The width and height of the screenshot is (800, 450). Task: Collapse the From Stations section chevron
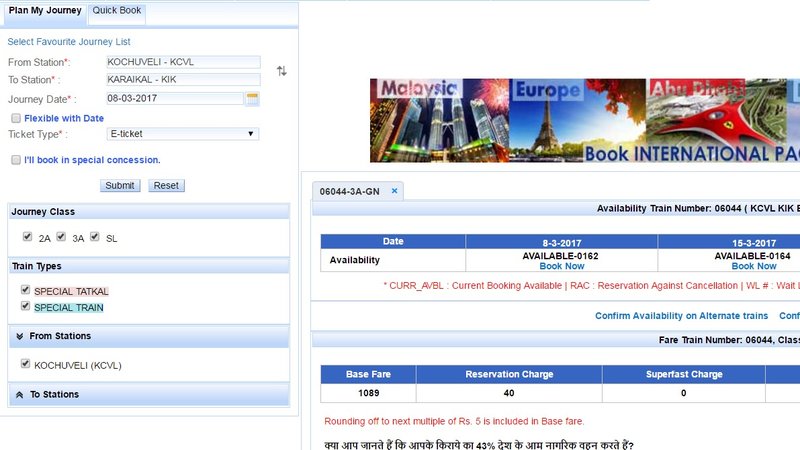(x=20, y=337)
